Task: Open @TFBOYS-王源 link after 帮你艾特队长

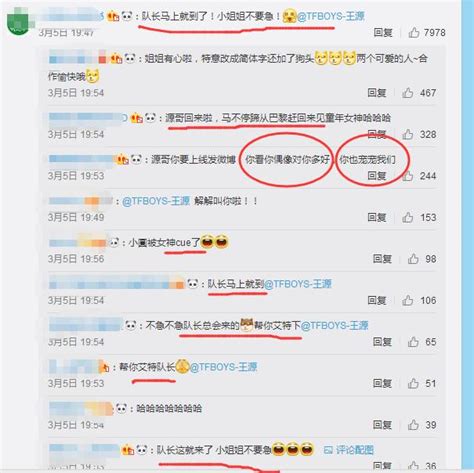Action: click(223, 367)
